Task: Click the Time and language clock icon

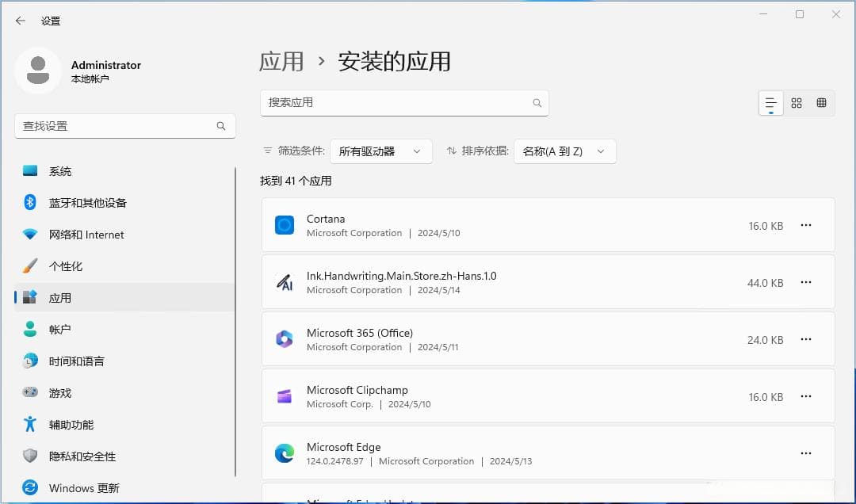Action: click(x=30, y=361)
